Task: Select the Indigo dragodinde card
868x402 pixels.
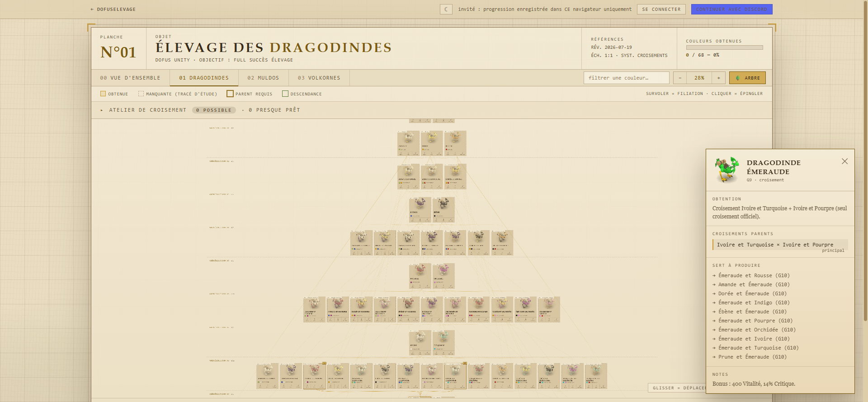Action: 420,210
